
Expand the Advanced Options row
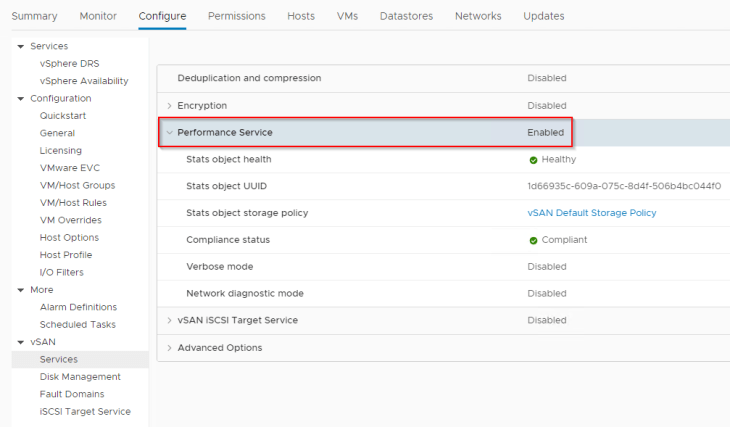(170, 348)
